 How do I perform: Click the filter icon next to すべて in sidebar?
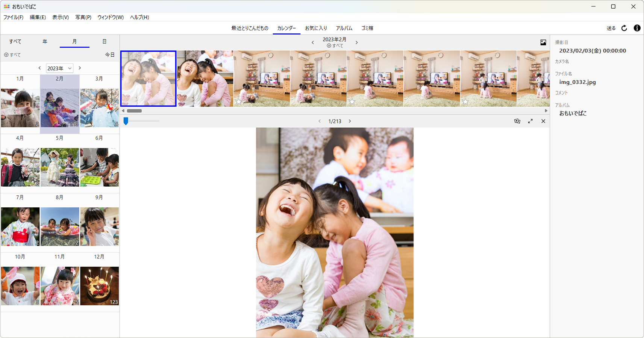[x=6, y=55]
